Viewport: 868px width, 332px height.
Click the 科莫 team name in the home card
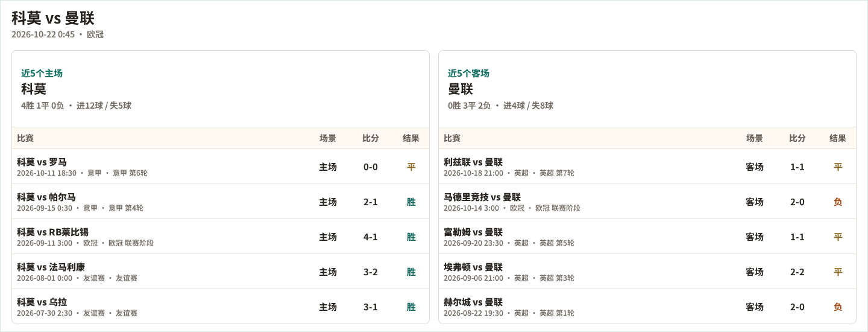(34, 89)
